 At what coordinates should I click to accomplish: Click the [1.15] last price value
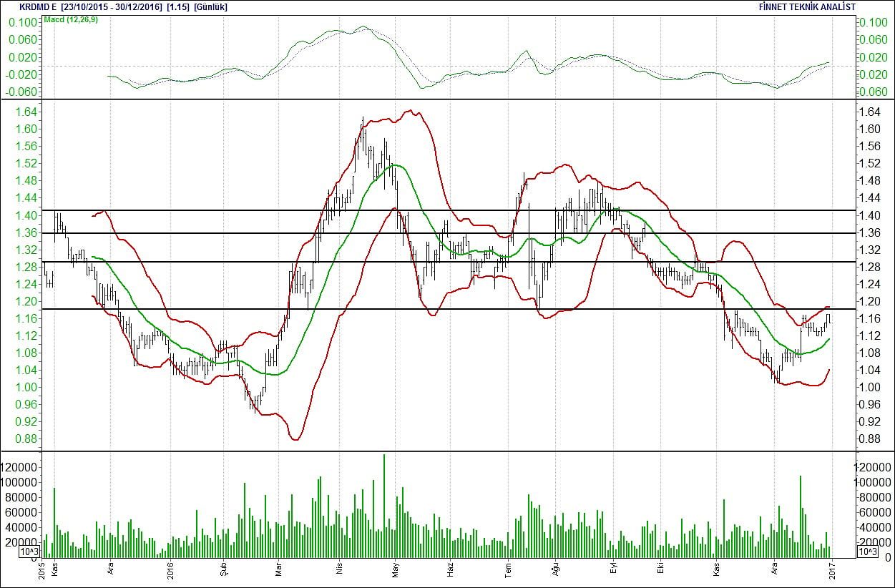coord(177,6)
